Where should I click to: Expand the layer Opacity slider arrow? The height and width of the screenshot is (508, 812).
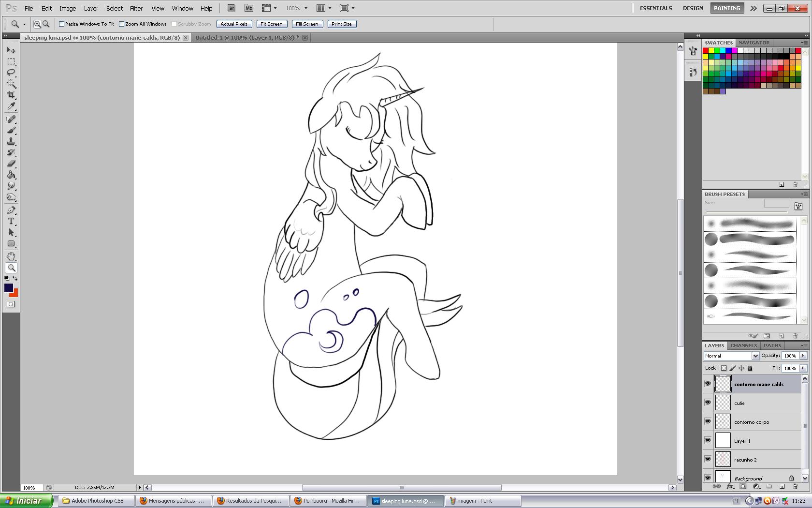[803, 356]
